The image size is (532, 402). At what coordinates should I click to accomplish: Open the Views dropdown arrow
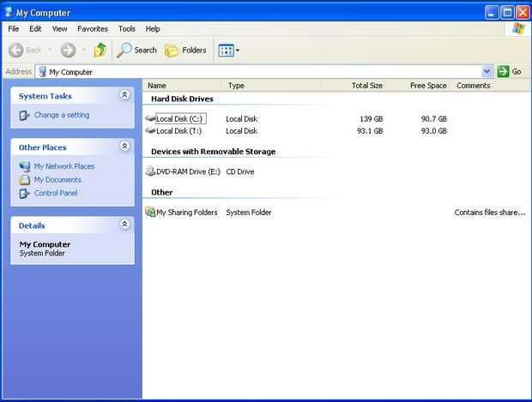[x=238, y=51]
